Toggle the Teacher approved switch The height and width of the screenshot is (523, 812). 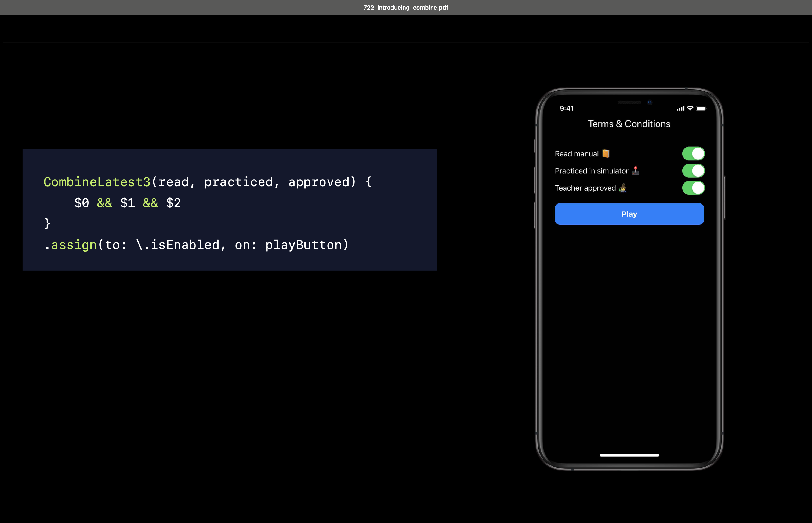tap(693, 188)
